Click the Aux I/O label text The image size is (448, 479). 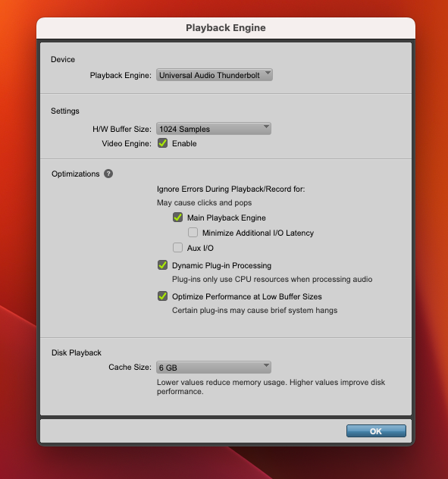coord(200,248)
